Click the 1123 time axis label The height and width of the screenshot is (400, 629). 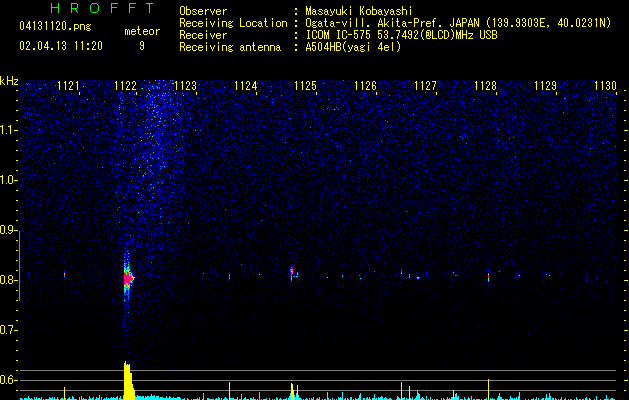tap(185, 85)
